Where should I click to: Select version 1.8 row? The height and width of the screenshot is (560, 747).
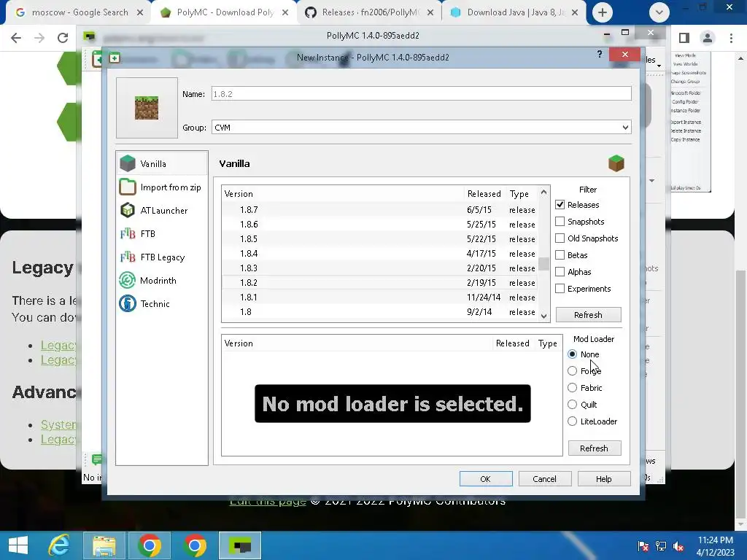[x=379, y=312]
